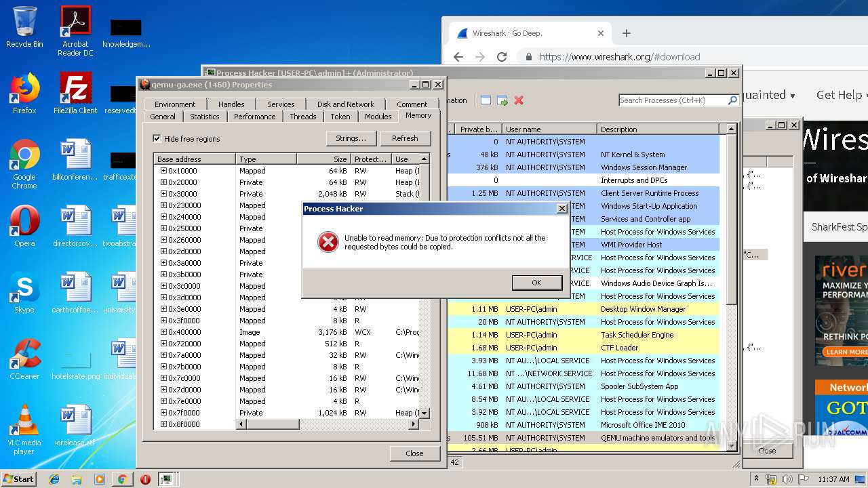Expand memory region 0x230000
Image resolution: width=868 pixels, height=488 pixels.
coord(163,205)
